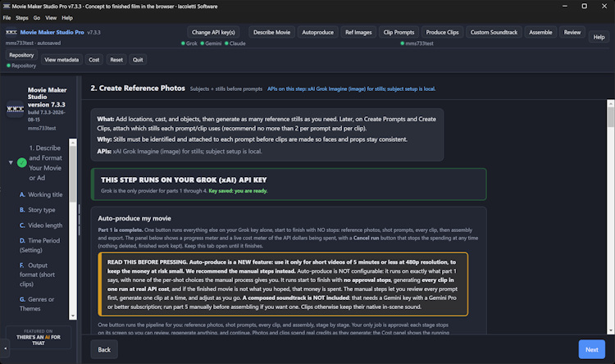The image size is (615, 364).
Task: Click the main panel scroll-down arrow
Action: tap(610, 330)
